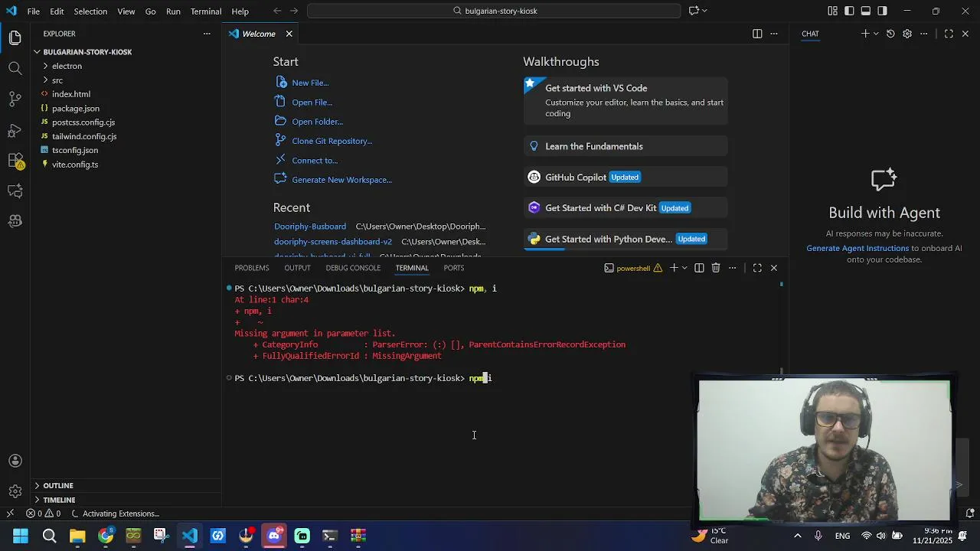Open vite.config.ts in the explorer
980x551 pixels.
click(75, 165)
